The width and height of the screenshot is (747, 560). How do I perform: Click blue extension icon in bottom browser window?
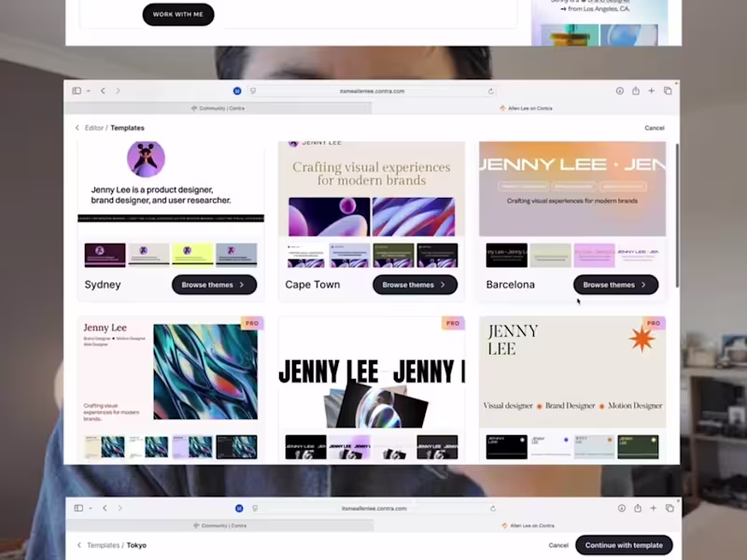239,509
